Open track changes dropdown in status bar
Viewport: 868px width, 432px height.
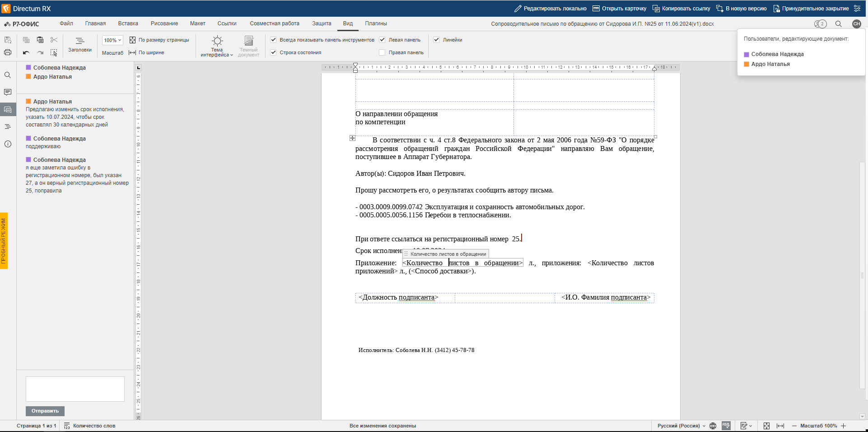coord(746,426)
